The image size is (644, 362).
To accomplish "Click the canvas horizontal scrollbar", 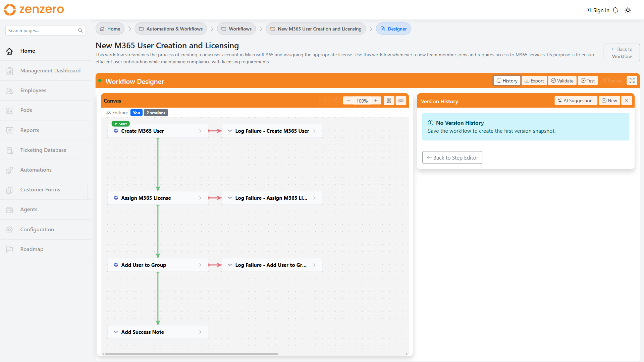I will tap(192, 354).
